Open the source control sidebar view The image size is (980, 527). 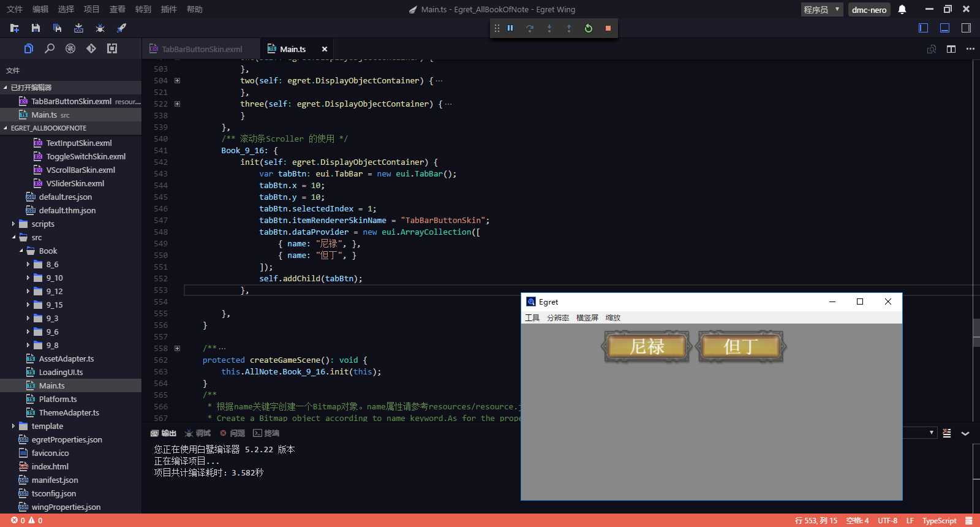[x=91, y=48]
